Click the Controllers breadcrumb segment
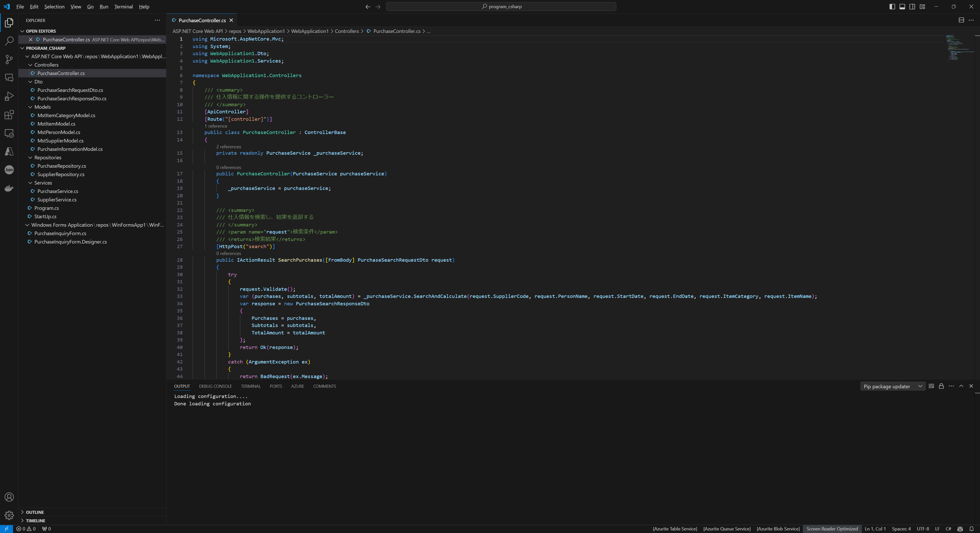Viewport: 980px width, 533px height. pos(347,31)
